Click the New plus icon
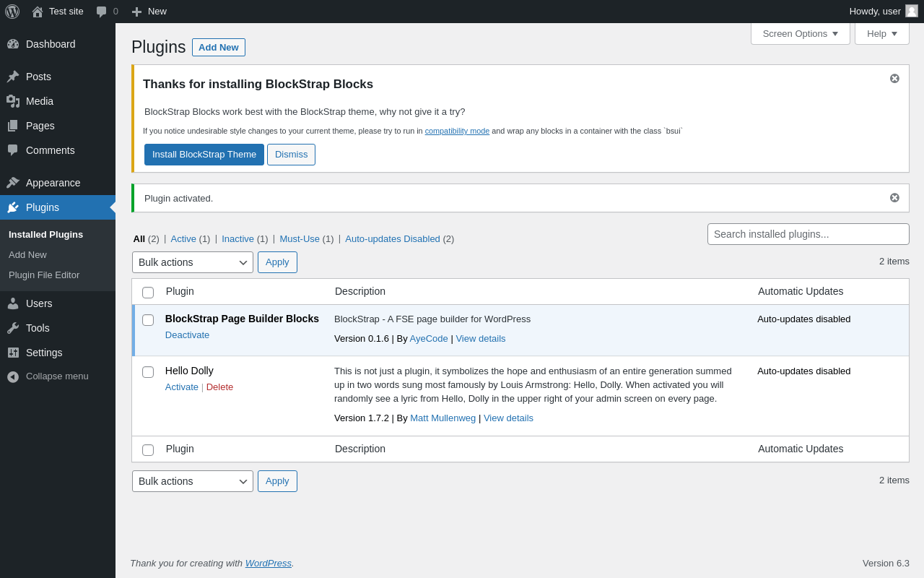 136,12
